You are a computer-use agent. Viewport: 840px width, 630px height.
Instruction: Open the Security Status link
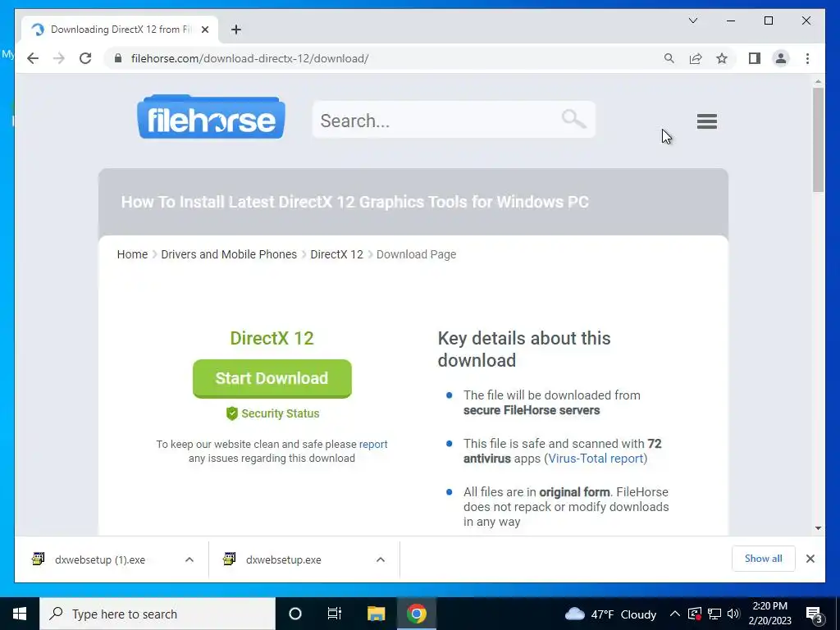[x=272, y=413]
